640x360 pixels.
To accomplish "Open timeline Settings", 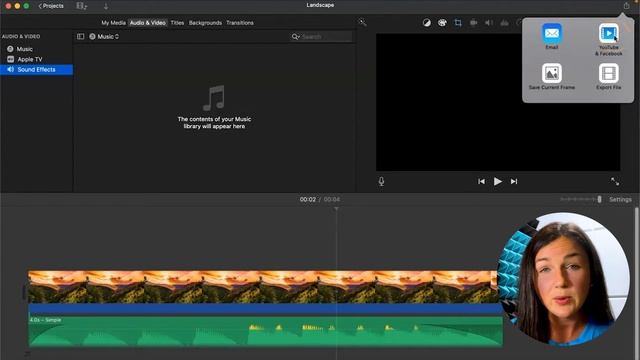I will click(x=620, y=200).
